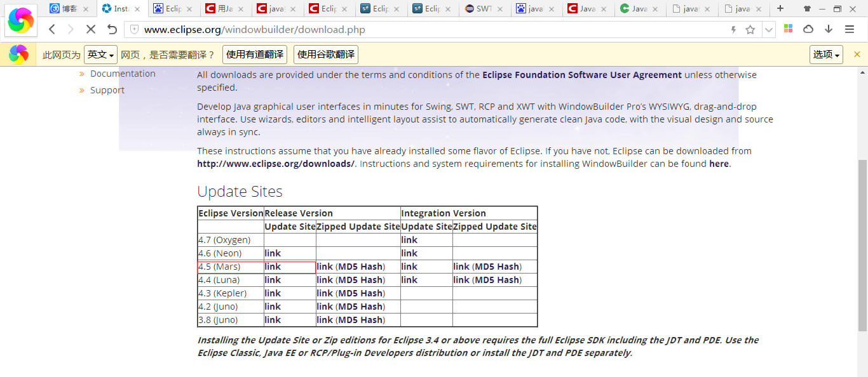The height and width of the screenshot is (377, 868).
Task: Open the colorful apps grid icon
Action: (788, 29)
